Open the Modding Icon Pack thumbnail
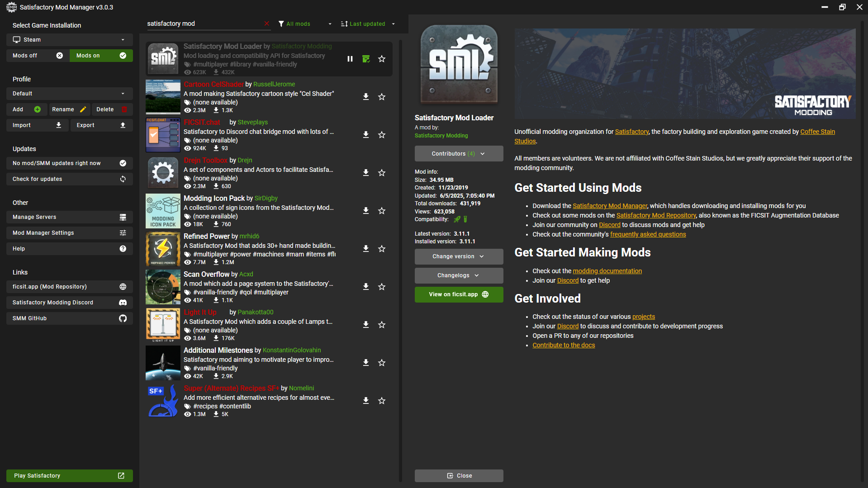868x488 pixels. click(163, 211)
